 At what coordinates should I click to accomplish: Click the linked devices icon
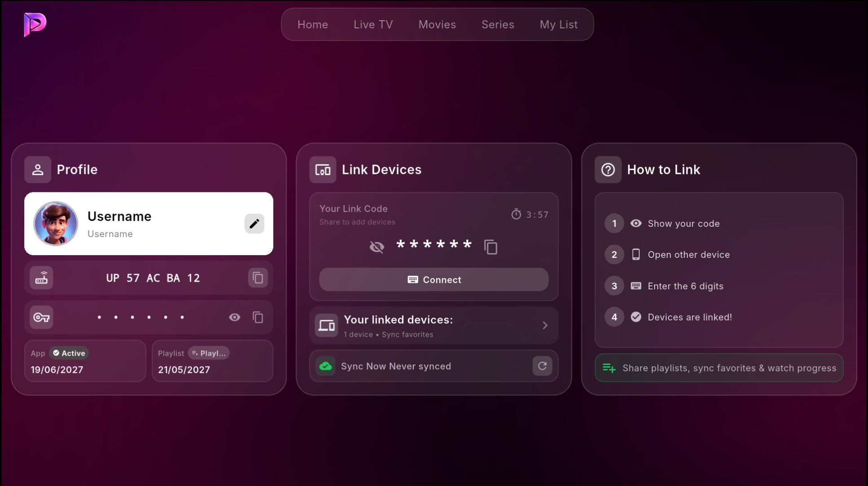(x=327, y=326)
